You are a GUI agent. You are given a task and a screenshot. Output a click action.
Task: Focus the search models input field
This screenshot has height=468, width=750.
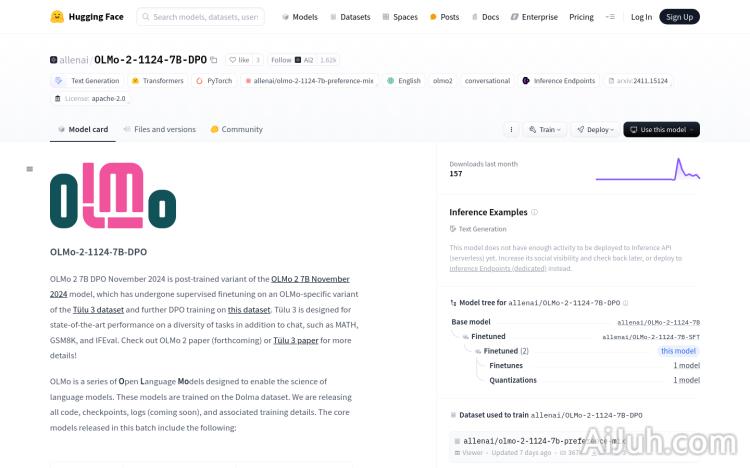(205, 17)
